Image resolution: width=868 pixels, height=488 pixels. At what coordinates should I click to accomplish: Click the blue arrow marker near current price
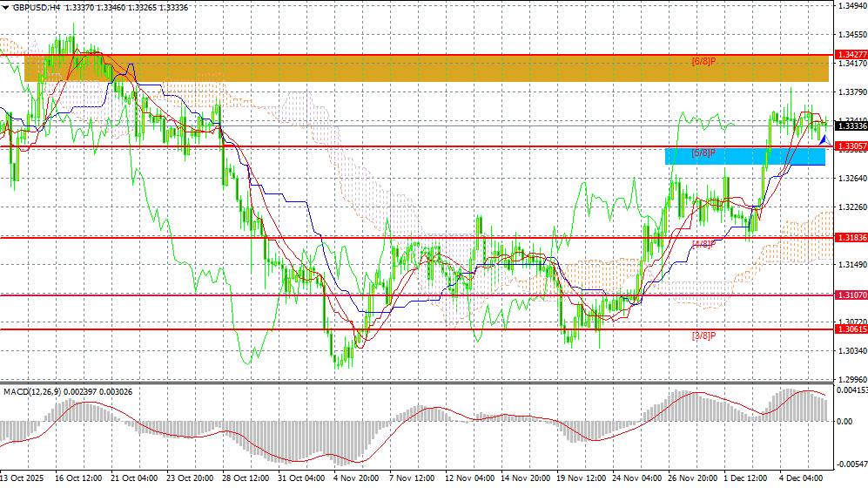click(x=824, y=140)
